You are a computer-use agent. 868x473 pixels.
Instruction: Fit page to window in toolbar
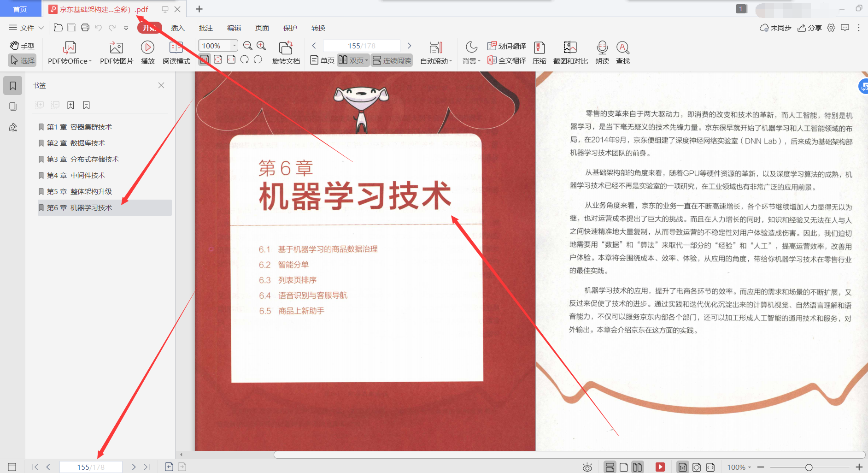click(x=218, y=59)
